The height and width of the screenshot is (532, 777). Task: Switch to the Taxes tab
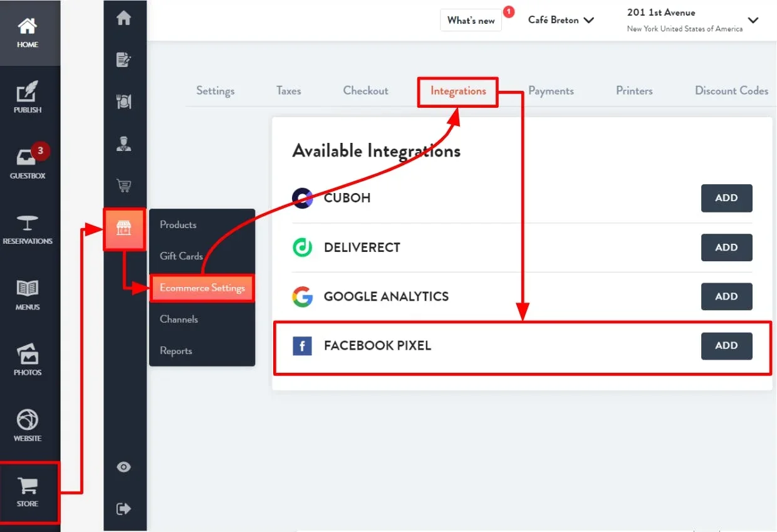point(289,91)
